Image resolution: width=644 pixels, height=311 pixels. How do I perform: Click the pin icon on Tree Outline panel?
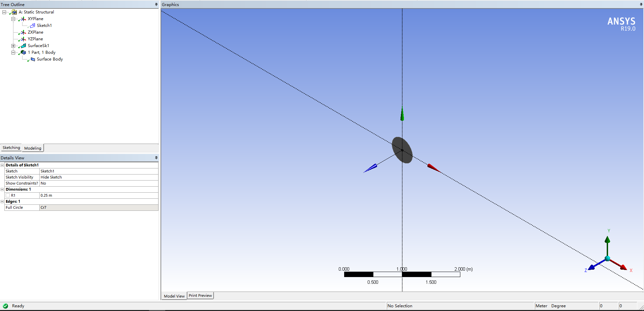tap(155, 4)
